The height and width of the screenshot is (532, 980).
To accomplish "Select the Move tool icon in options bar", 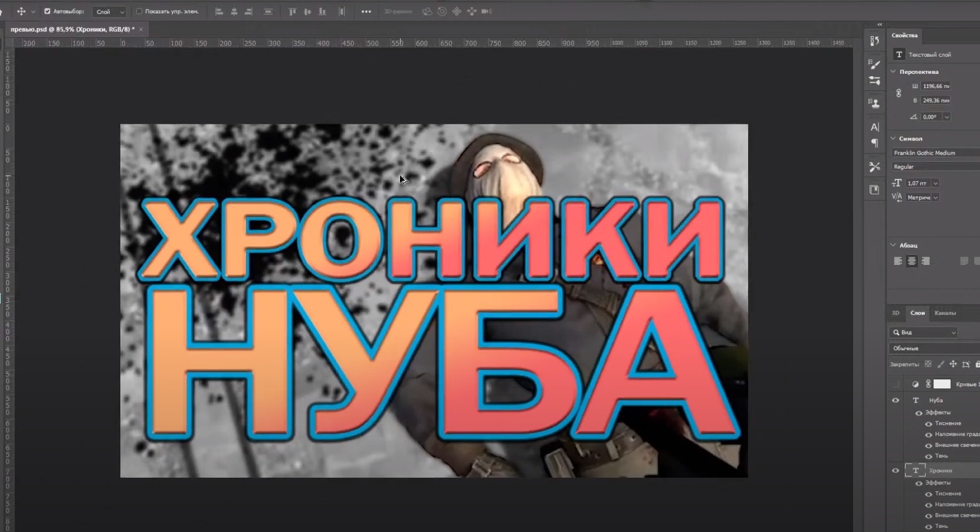I will 21,11.
